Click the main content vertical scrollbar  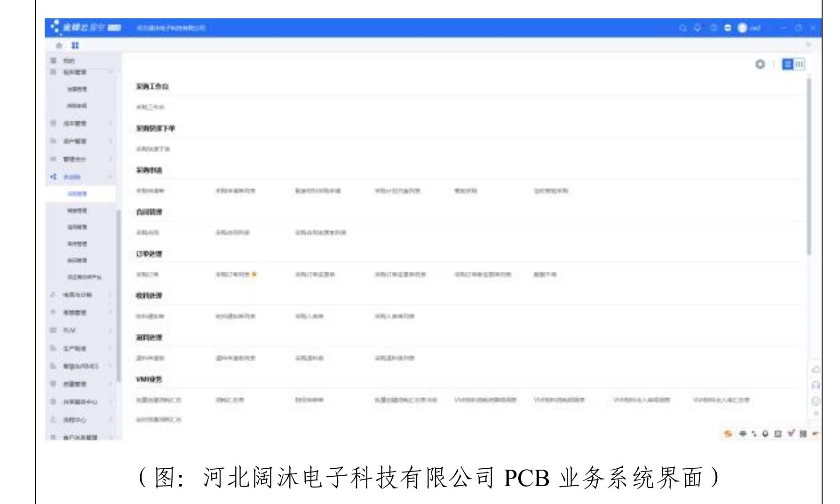809,167
